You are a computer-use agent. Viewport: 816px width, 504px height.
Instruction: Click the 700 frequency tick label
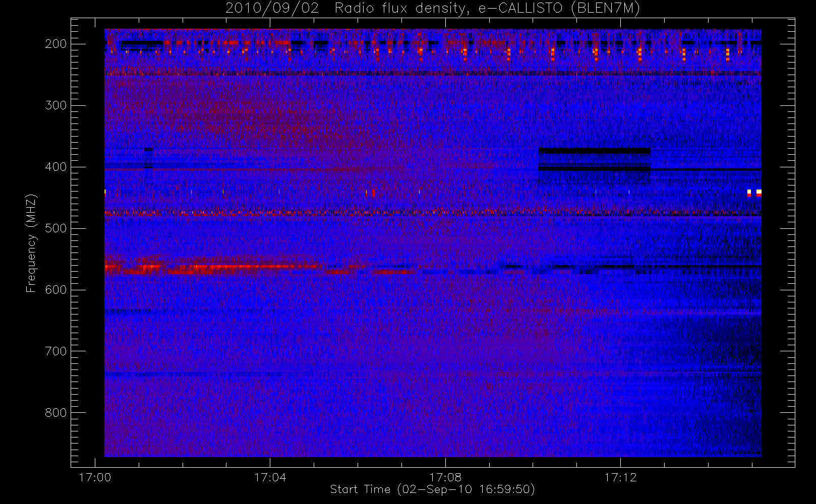56,351
